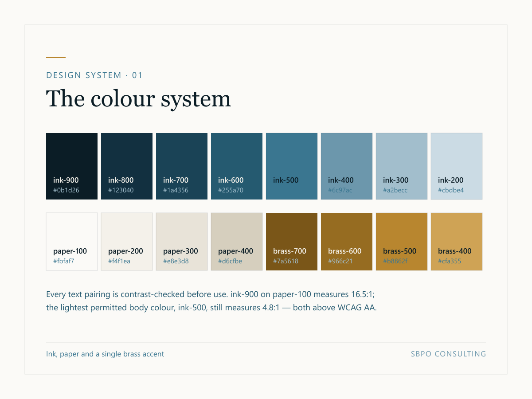Click the brass-400 colour swatch

(457, 242)
